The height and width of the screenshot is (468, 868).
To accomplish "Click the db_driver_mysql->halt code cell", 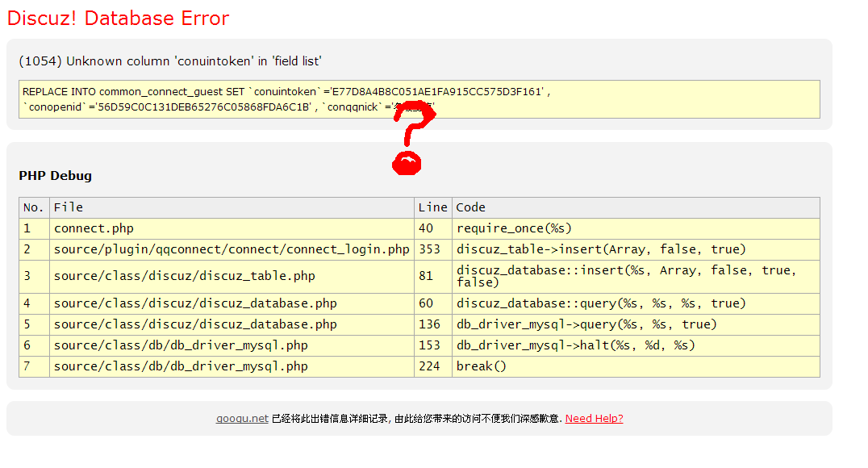I will 636,345.
